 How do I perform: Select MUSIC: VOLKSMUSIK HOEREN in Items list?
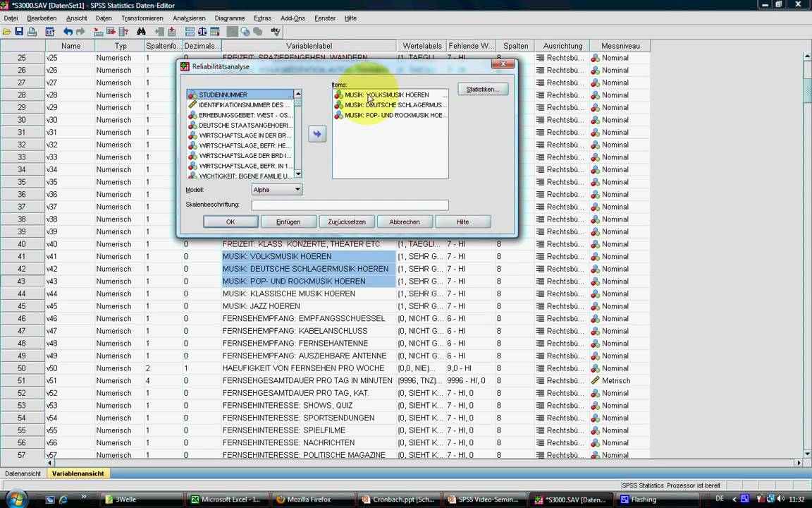tap(390, 95)
